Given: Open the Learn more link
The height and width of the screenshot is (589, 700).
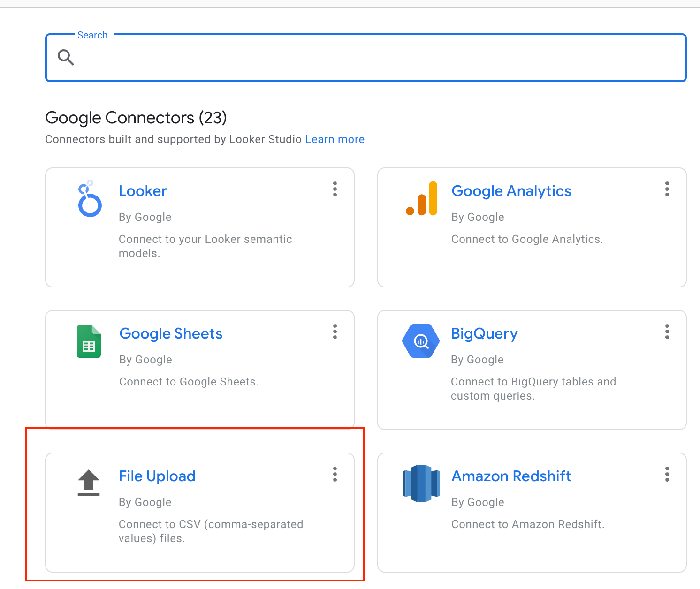Looking at the screenshot, I should coord(335,139).
